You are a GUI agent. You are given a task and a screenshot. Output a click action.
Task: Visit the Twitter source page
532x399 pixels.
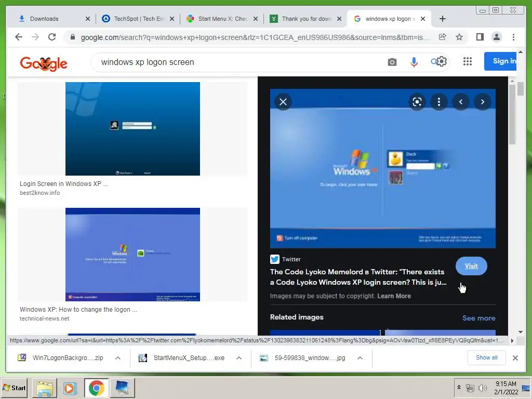[471, 266]
